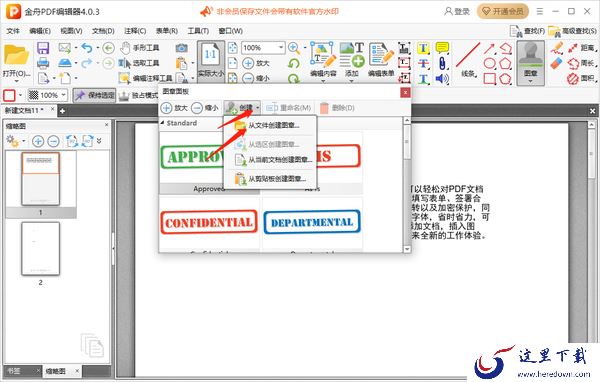Add a yellow sticky note comment
The height and width of the screenshot is (382, 600).
pos(442,48)
